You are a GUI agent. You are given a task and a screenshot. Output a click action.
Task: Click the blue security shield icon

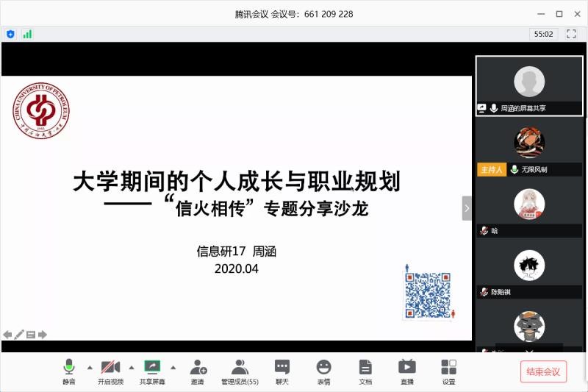tap(10, 34)
